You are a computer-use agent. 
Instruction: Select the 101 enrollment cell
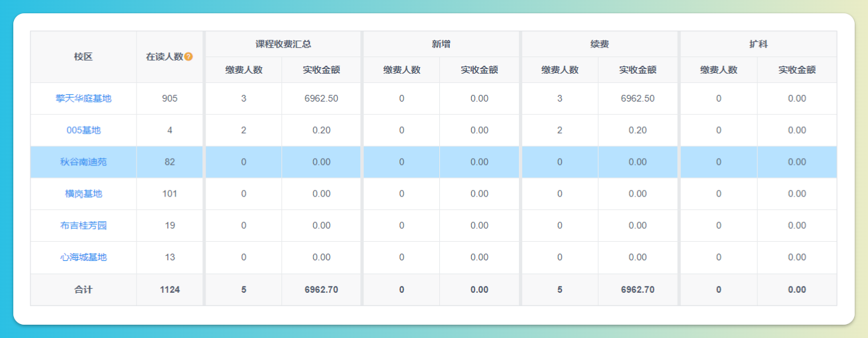[170, 194]
